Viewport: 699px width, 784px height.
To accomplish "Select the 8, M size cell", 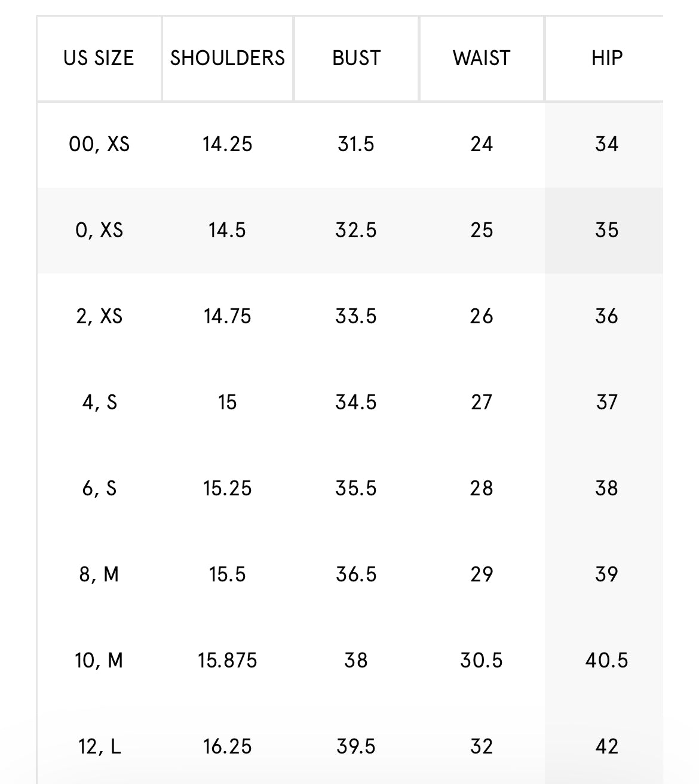I will [99, 574].
